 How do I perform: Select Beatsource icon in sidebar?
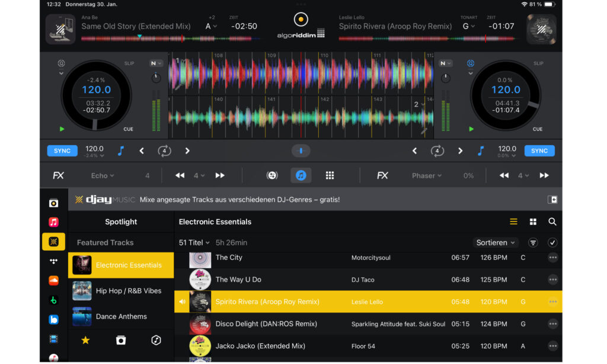(x=53, y=320)
